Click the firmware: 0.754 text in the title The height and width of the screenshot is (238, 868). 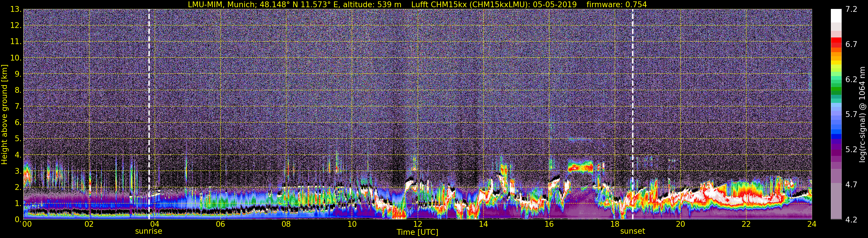[x=617, y=4]
